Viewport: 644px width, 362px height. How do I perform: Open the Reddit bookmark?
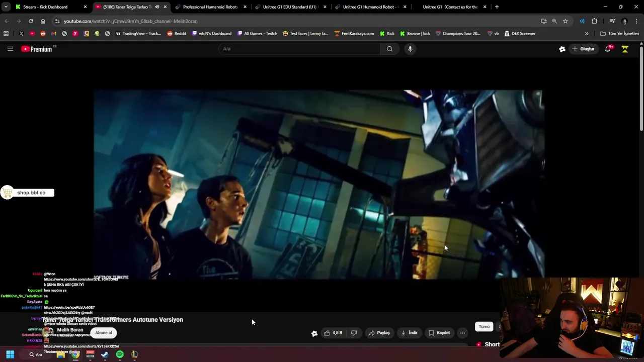177,34
